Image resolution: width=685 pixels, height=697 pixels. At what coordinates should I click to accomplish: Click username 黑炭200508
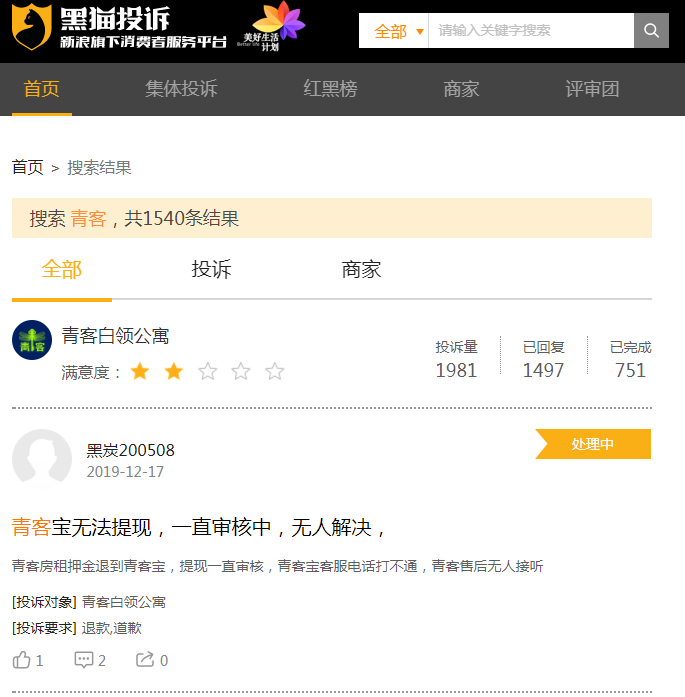tap(131, 450)
